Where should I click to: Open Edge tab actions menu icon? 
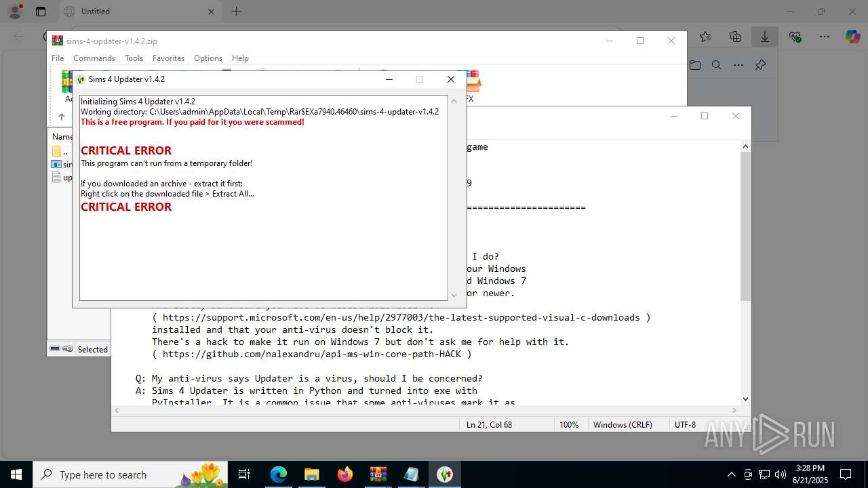[41, 12]
